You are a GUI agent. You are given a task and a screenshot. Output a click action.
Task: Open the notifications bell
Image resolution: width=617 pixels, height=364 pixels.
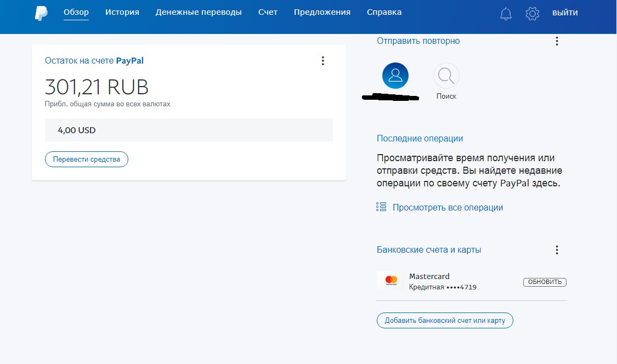[506, 14]
